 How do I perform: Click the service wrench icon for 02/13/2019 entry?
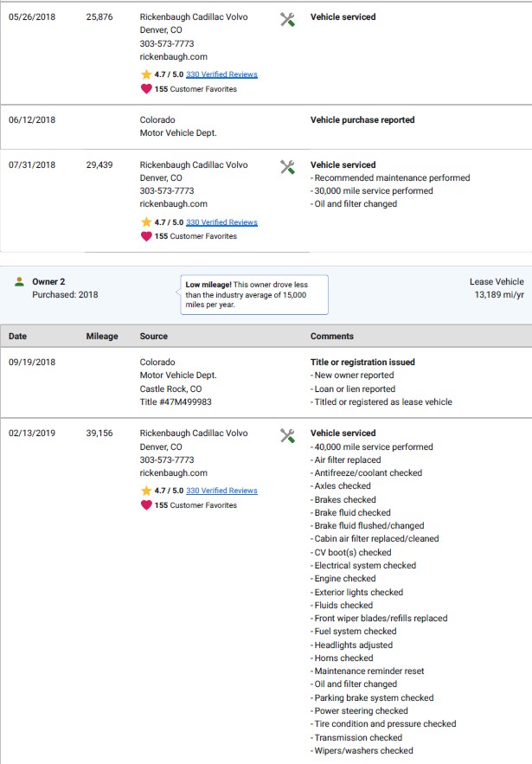(287, 435)
